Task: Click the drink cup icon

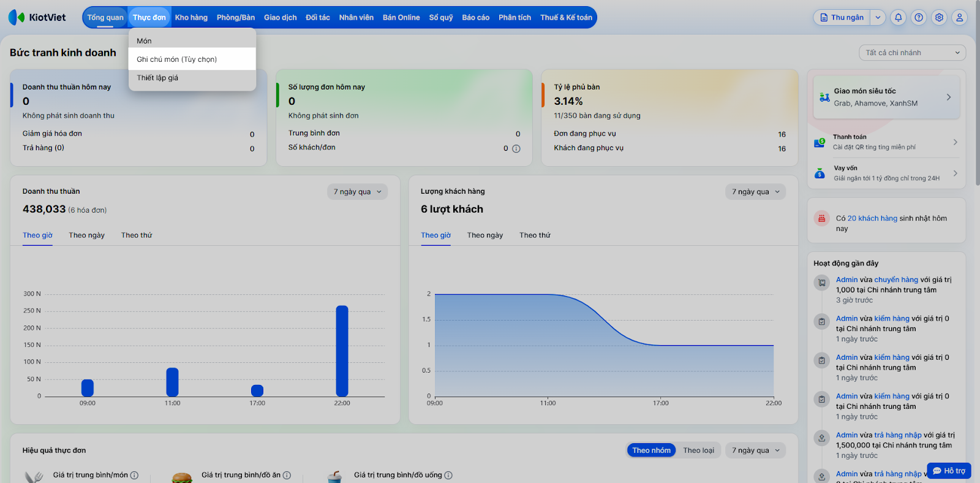Action: coord(334,477)
